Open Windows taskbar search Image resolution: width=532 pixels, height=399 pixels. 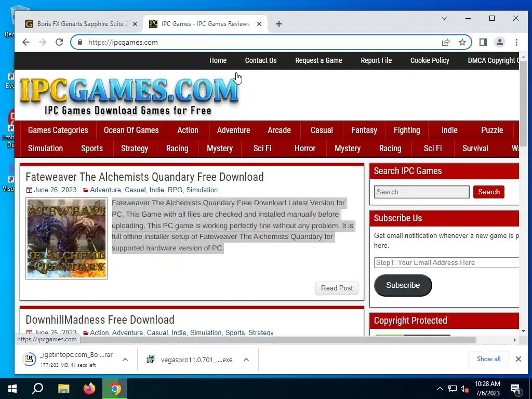click(x=37, y=389)
